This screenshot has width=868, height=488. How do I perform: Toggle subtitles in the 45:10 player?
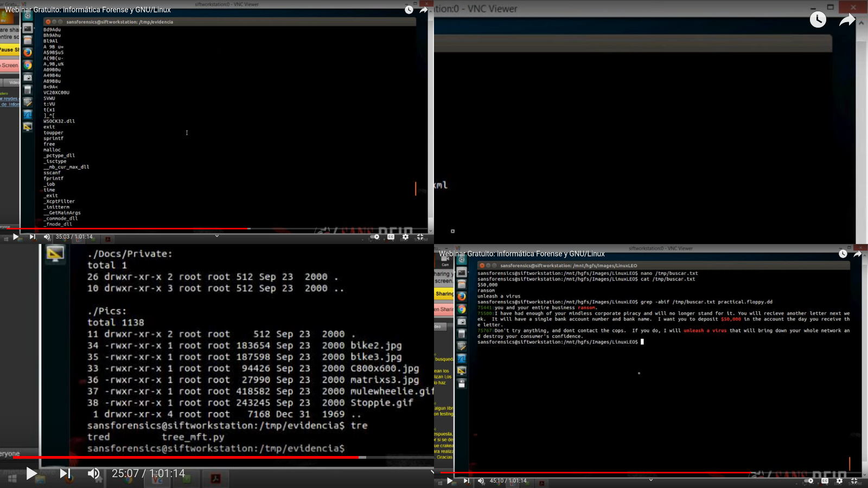pyautogui.click(x=825, y=481)
